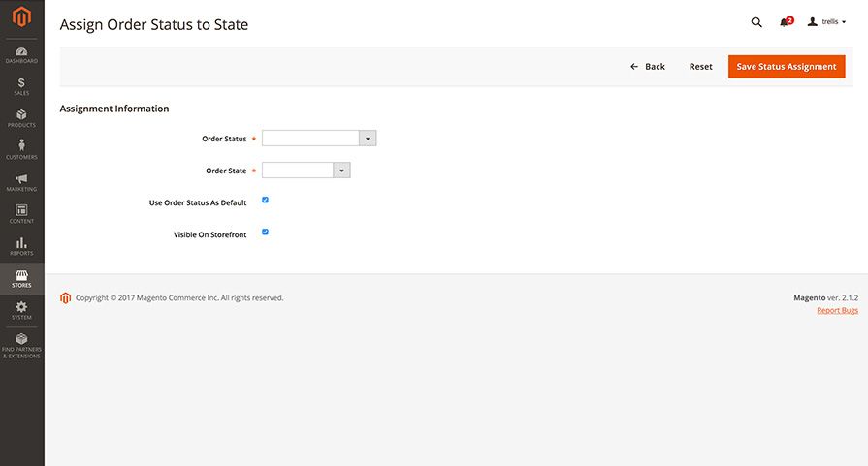Open the Order Status dropdown
The width and height of the screenshot is (868, 466).
(x=319, y=139)
